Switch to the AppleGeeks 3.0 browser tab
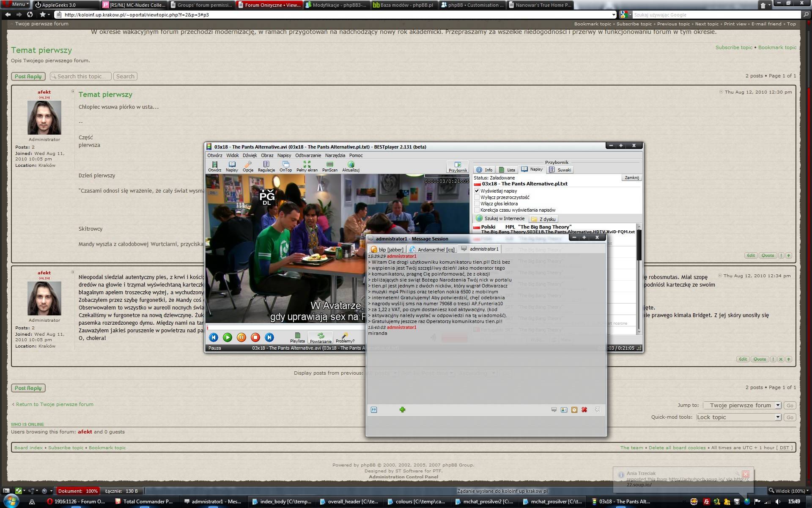 (x=66, y=5)
